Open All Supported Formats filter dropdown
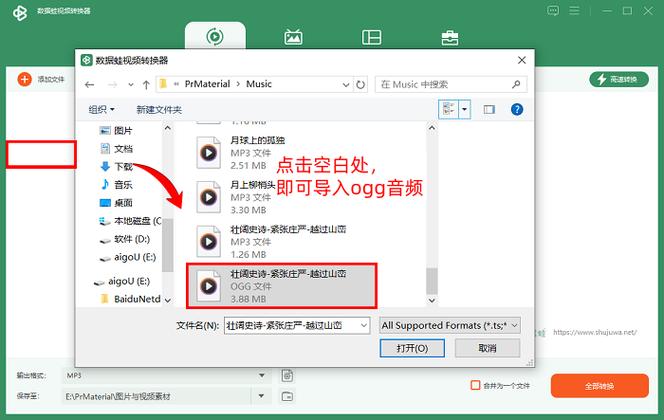 449,326
